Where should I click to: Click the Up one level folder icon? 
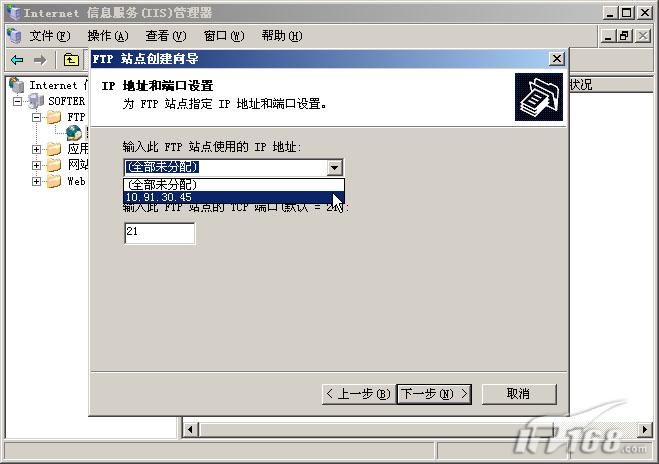[71, 60]
